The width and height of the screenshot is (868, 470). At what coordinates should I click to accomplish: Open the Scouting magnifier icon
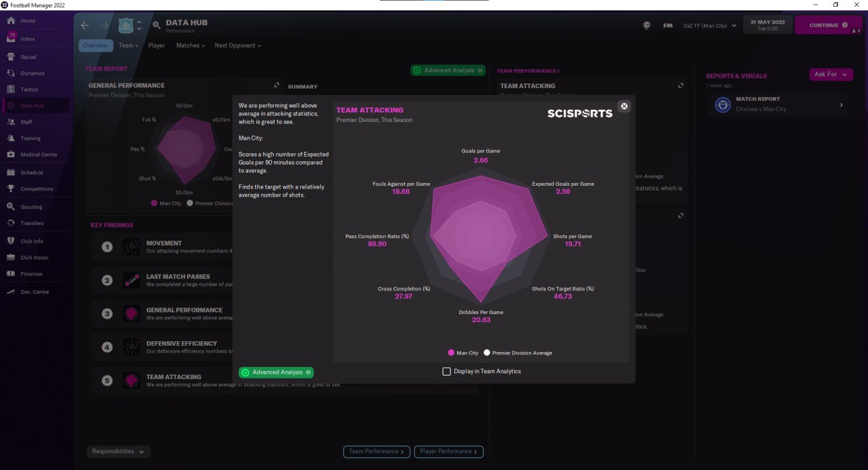point(11,207)
